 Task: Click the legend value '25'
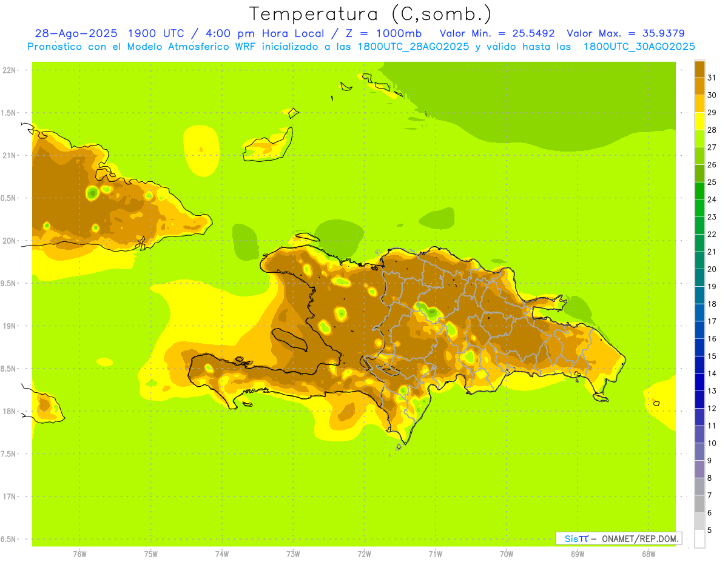(x=712, y=182)
